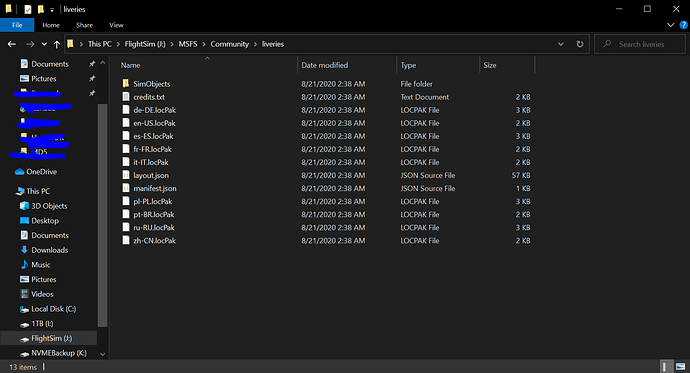Select the pt-BR.locPak file
The width and height of the screenshot is (690, 373).
pyautogui.click(x=154, y=215)
